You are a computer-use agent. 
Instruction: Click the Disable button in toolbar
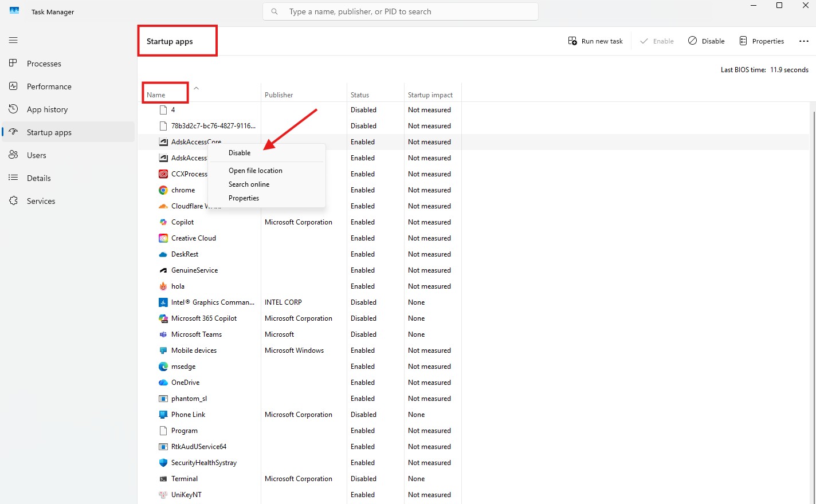click(707, 41)
